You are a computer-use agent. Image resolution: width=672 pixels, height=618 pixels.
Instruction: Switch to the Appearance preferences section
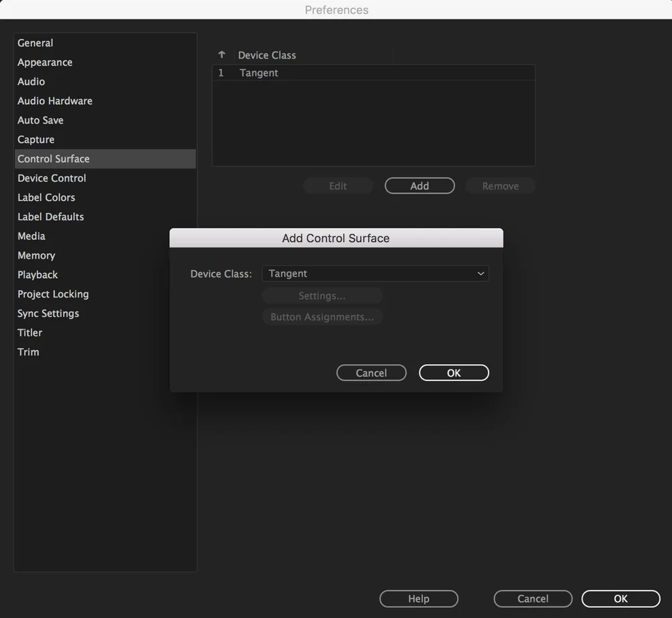pyautogui.click(x=44, y=62)
